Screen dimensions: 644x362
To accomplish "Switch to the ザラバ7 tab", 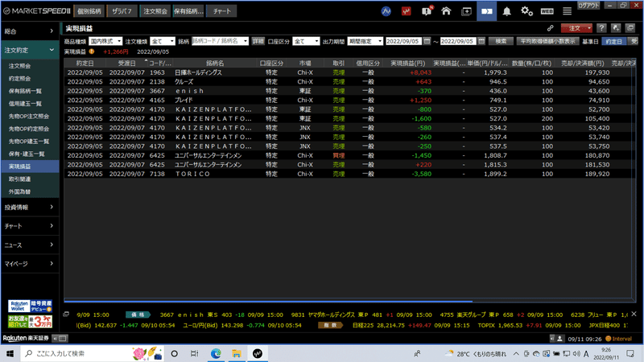I will pos(122,11).
